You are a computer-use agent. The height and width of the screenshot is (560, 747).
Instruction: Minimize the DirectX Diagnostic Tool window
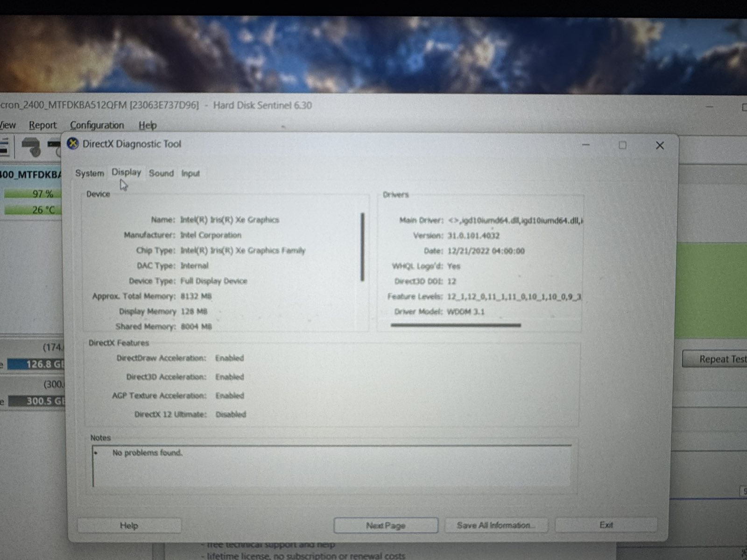tap(586, 145)
